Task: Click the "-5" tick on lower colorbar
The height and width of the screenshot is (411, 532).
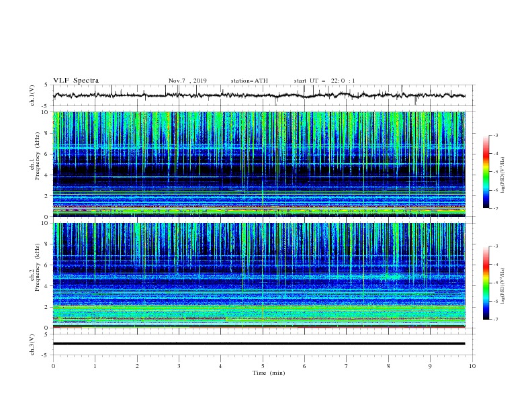Action: click(496, 283)
